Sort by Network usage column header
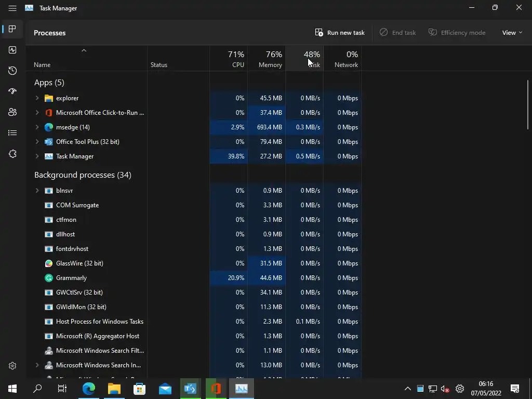This screenshot has width=532, height=399. click(x=342, y=59)
